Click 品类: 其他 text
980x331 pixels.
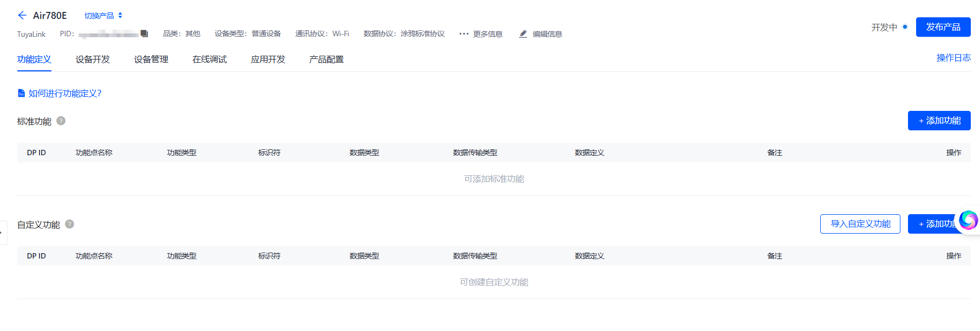pyautogui.click(x=181, y=34)
